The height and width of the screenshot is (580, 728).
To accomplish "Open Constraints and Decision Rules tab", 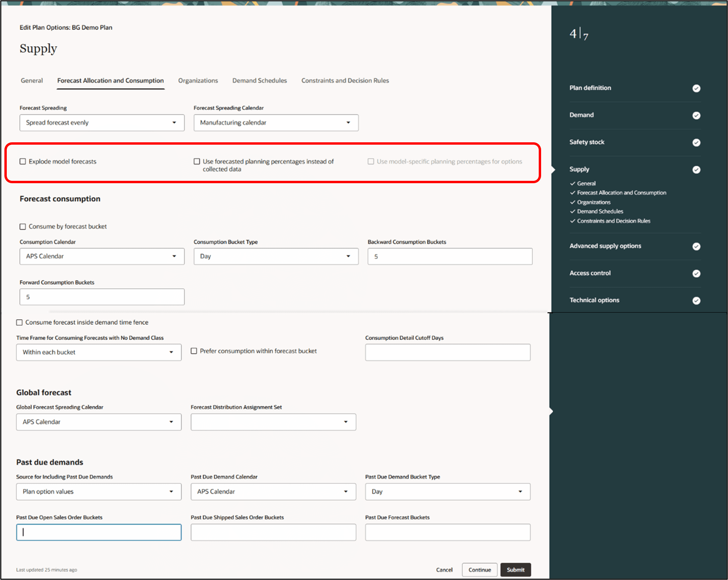I will click(345, 80).
